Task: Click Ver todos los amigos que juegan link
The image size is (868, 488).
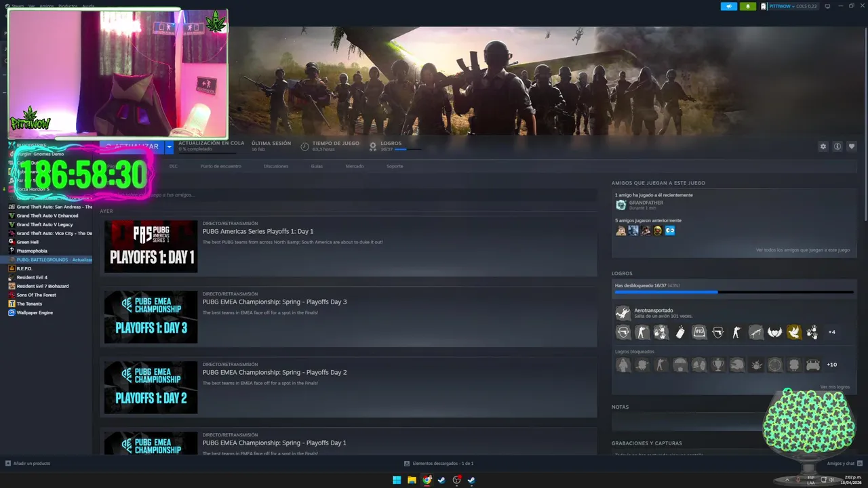Action: pos(803,250)
